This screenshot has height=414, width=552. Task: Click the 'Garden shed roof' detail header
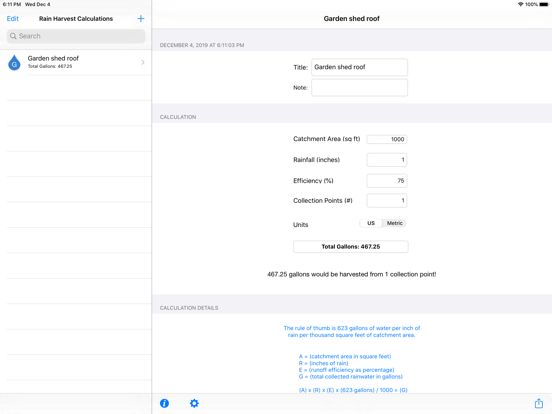point(351,19)
